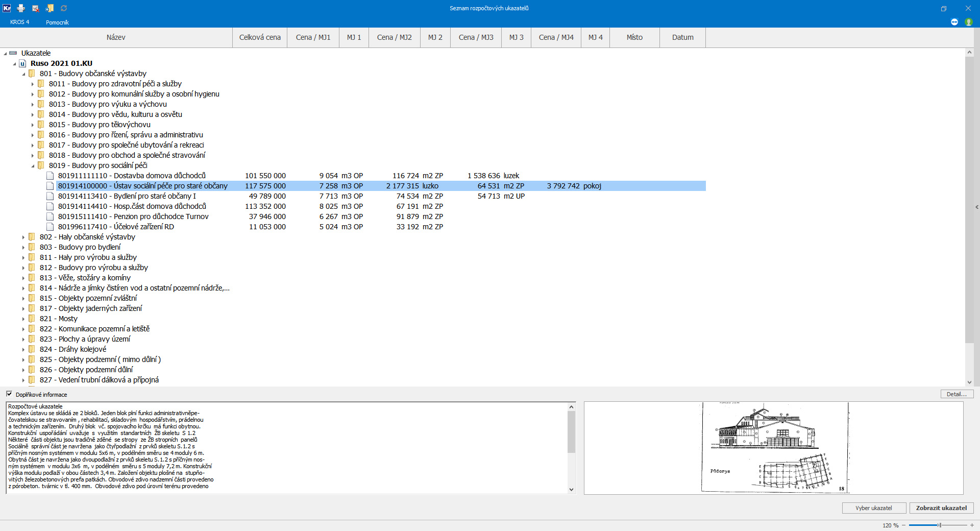This screenshot has width=980, height=531.
Task: Click the printer icon in the title bar
Action: (21, 8)
